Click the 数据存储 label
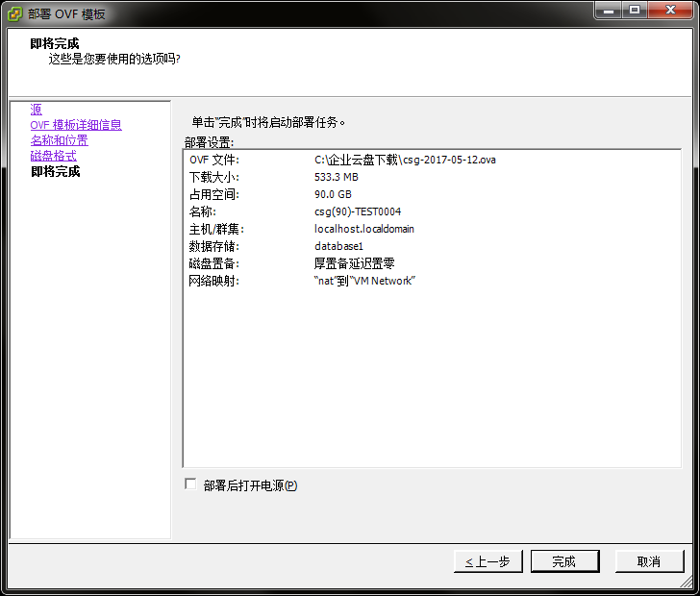Screen dimensions: 700x596 click(x=214, y=246)
